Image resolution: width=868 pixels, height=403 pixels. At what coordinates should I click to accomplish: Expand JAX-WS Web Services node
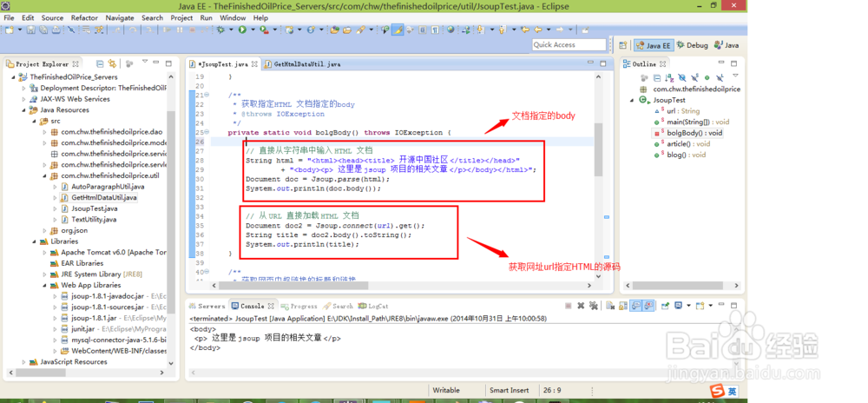click(x=23, y=99)
